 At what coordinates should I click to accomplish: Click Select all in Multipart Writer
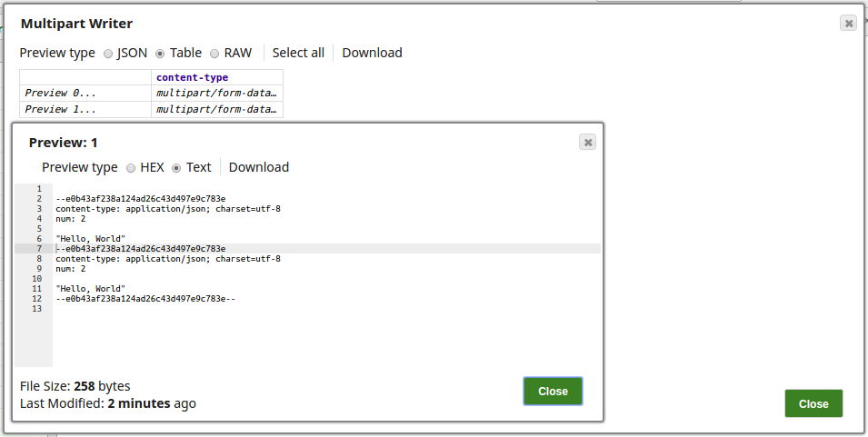click(x=298, y=53)
